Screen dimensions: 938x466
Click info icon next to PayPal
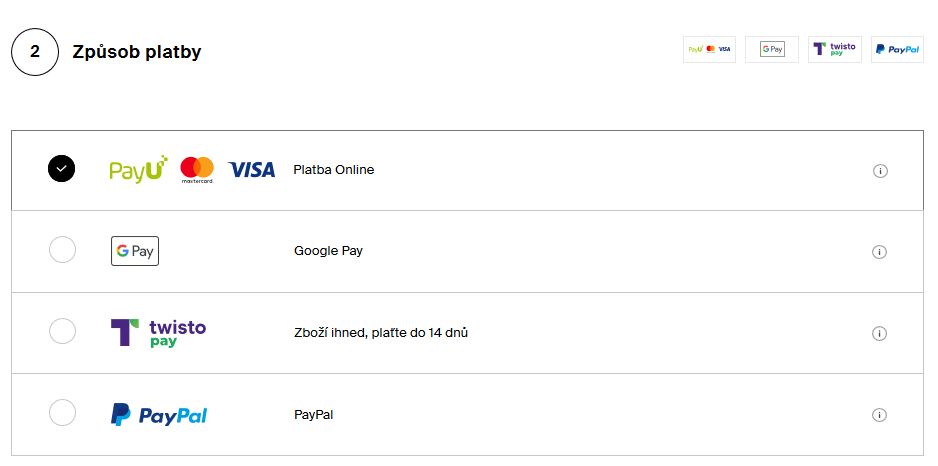(x=880, y=415)
